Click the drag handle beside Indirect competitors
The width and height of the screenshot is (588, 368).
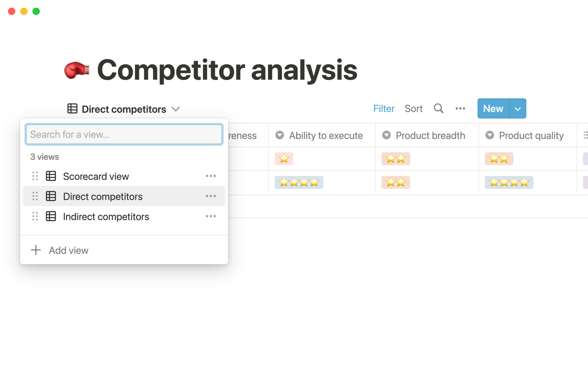[35, 217]
